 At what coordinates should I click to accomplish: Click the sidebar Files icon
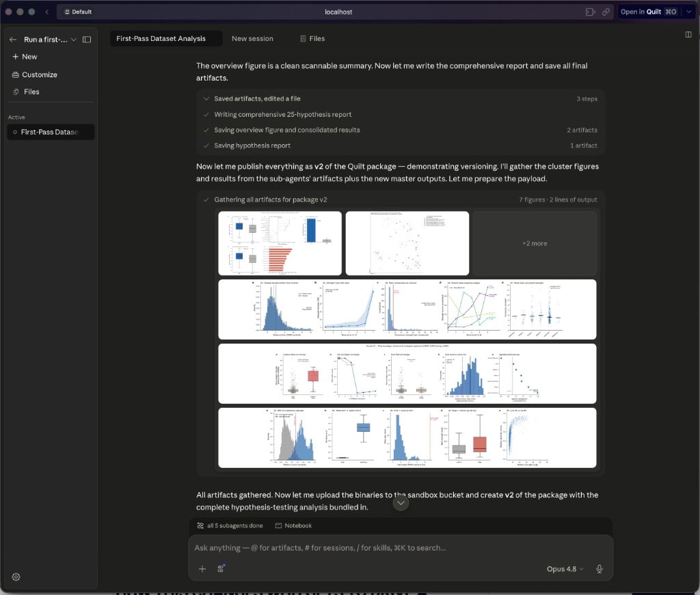[16, 92]
